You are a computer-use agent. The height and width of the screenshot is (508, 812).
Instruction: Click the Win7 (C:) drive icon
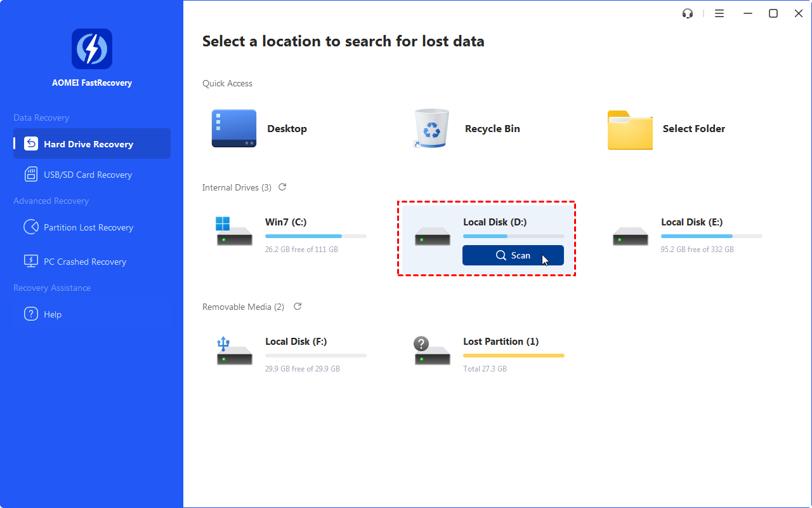234,231
